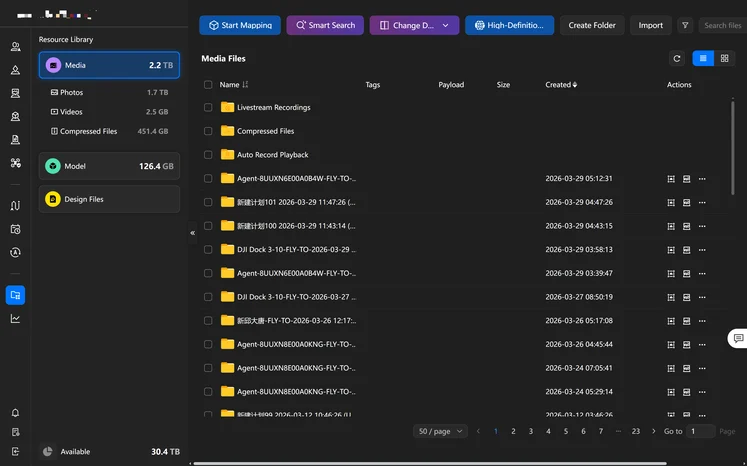
Task: Toggle the select-all checkbox in header
Action: pos(208,85)
